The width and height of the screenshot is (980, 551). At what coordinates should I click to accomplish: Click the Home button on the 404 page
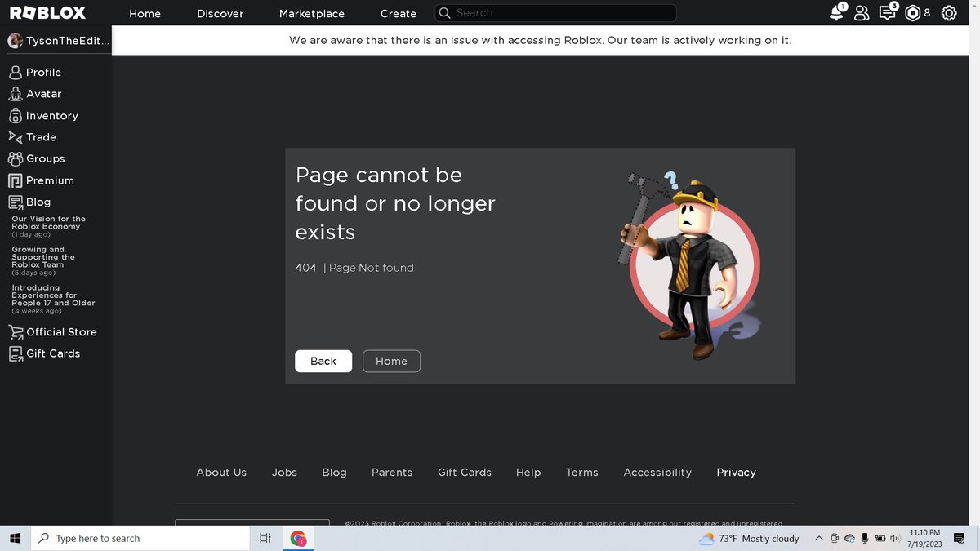[391, 361]
